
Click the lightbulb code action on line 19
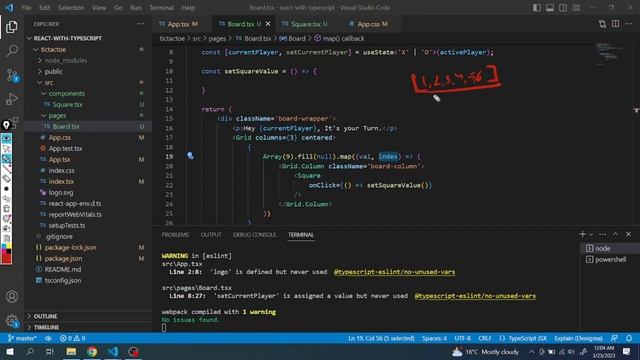pos(190,156)
